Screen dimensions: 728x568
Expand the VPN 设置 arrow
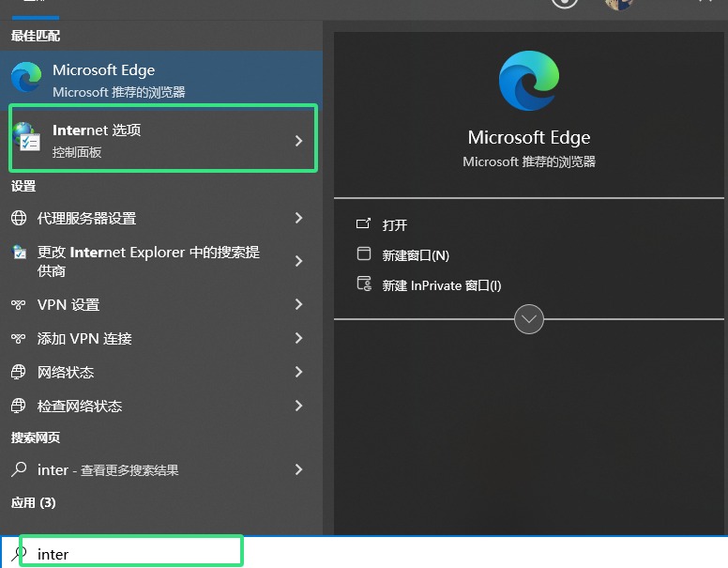coord(298,304)
